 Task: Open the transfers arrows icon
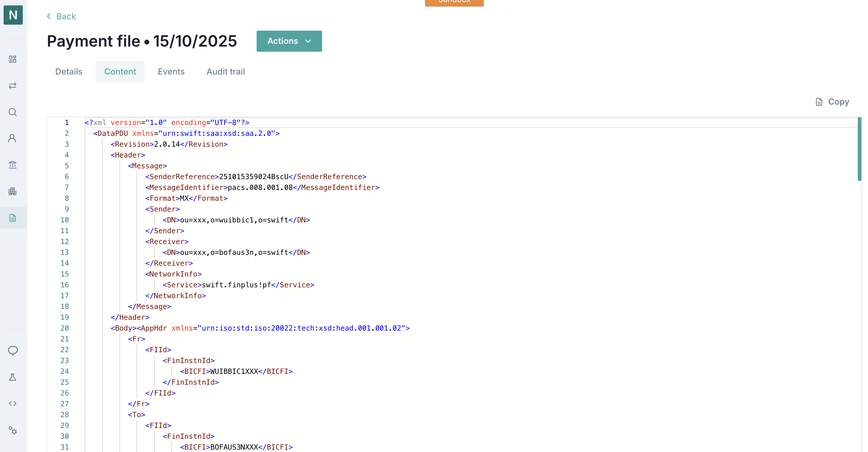point(13,86)
